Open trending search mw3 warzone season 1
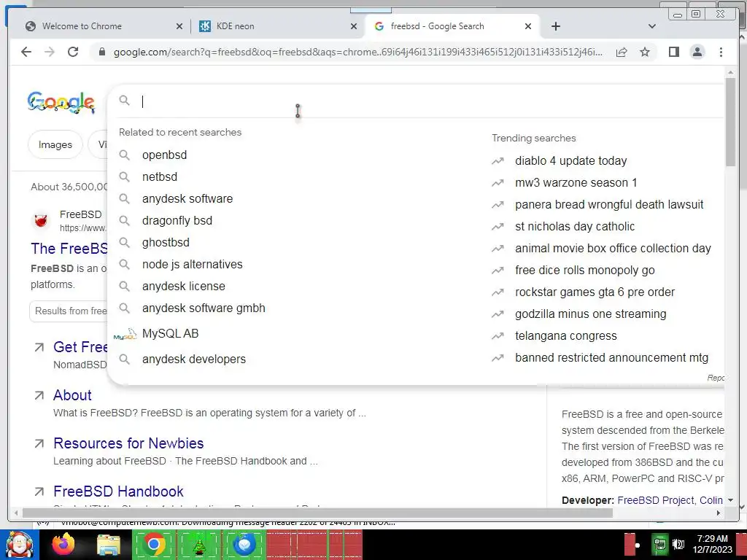 tap(576, 182)
